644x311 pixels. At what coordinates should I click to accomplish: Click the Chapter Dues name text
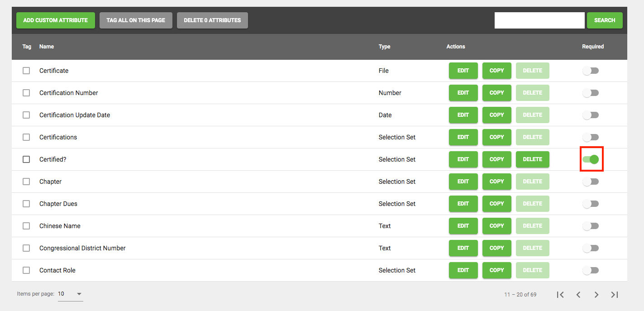coord(58,204)
